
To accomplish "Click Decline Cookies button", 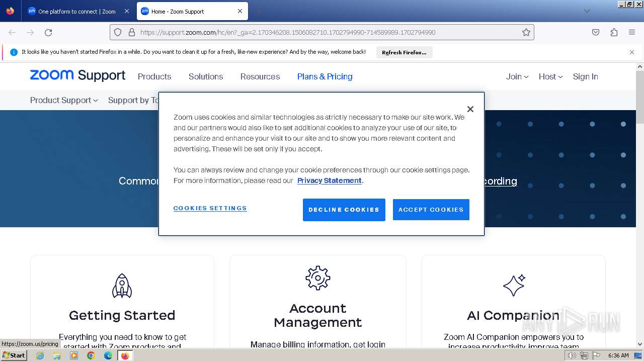I will [344, 210].
